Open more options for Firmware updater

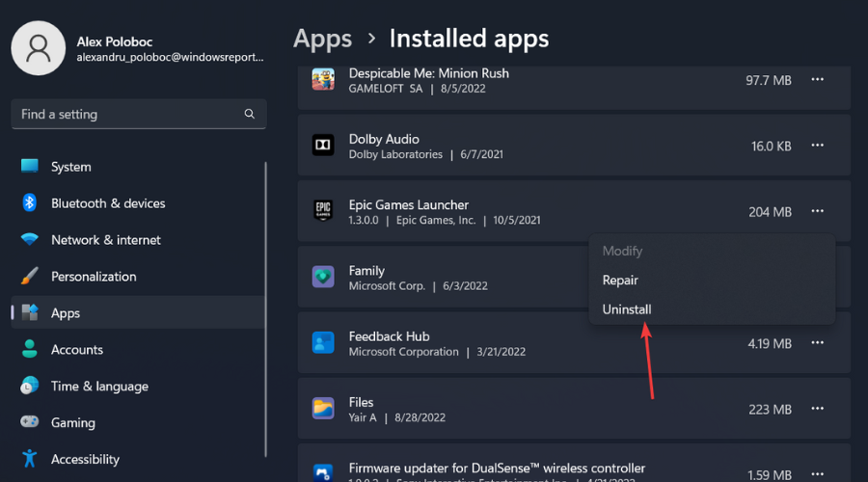click(x=817, y=474)
